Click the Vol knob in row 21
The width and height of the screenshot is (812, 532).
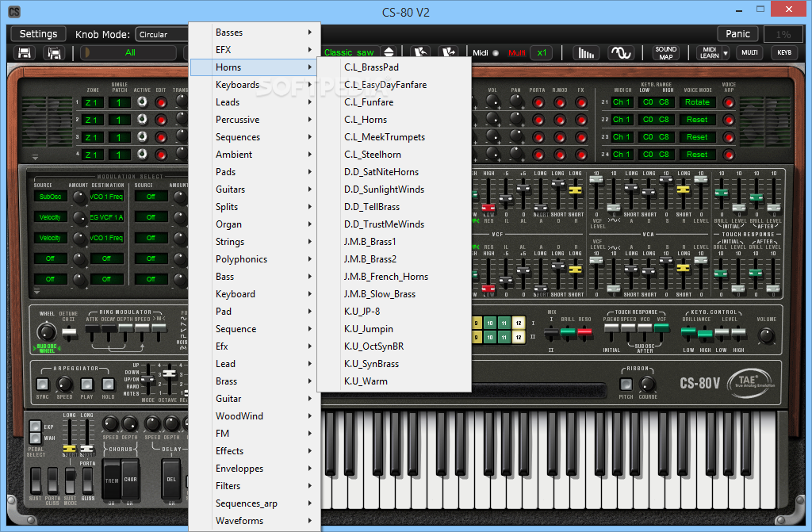click(x=493, y=102)
